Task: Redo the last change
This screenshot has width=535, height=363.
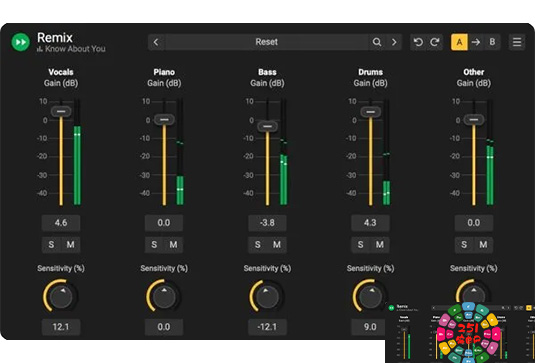Action: [x=434, y=42]
